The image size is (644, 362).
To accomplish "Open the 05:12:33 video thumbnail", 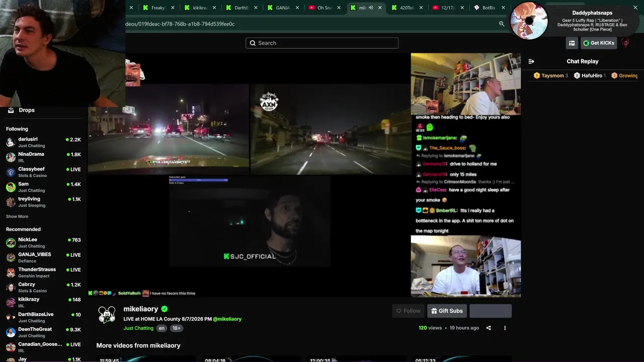I will [462, 359].
